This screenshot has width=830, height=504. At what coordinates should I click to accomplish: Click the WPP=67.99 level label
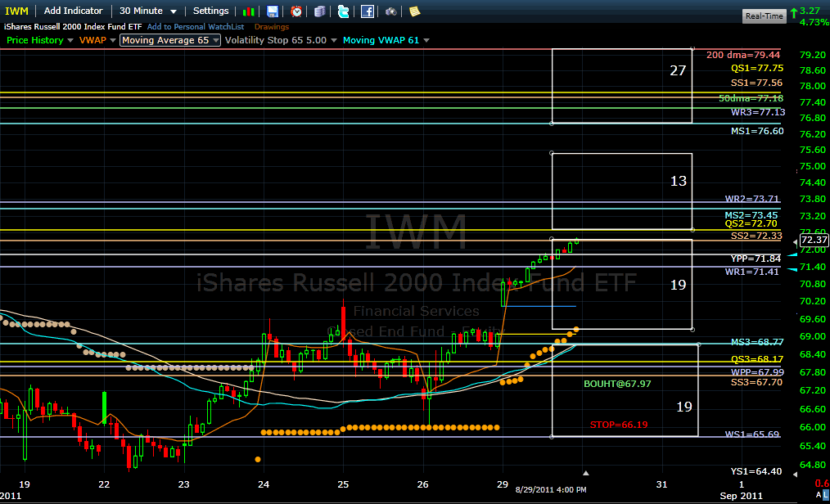click(x=757, y=372)
